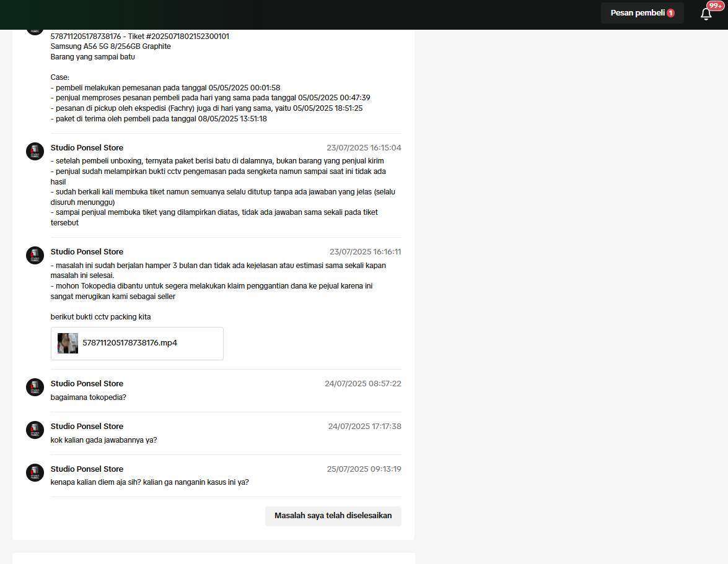Click the ticket number line 'Tiket #2025071802152300101'
Viewport: 728px width, 564px height.
(178, 36)
